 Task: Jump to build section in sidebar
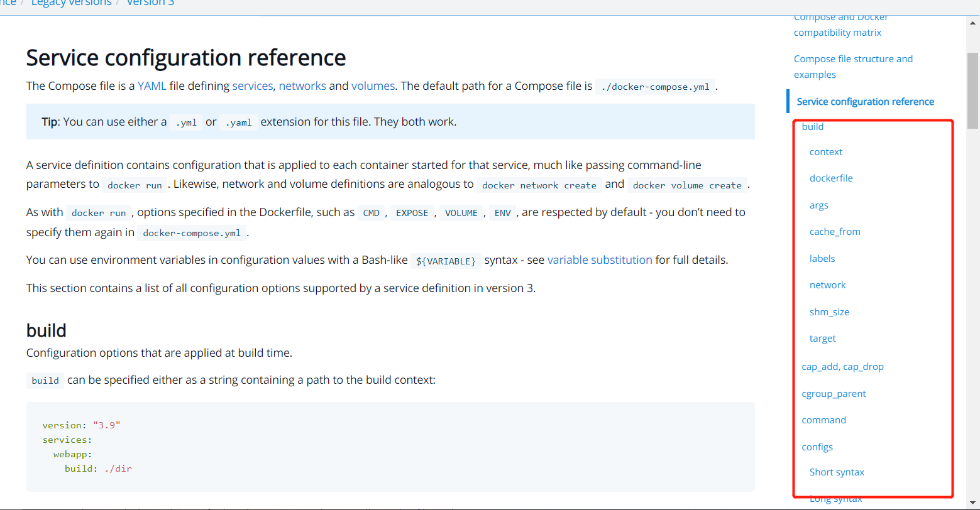tap(812, 127)
